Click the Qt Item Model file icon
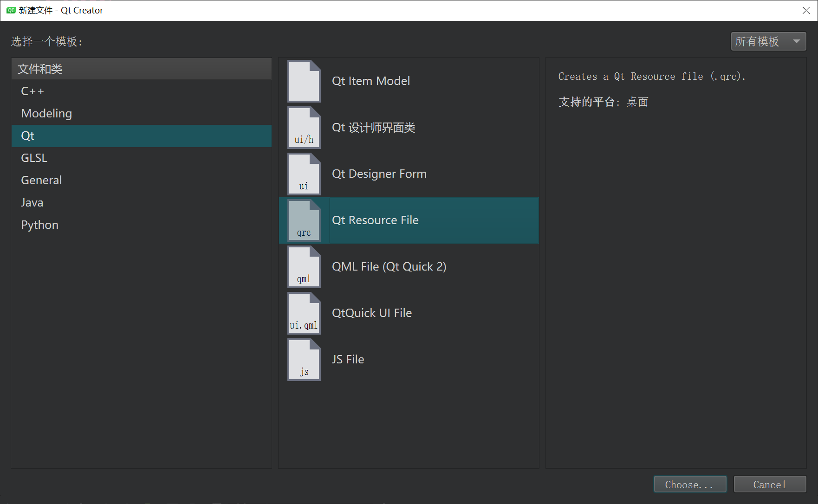Image resolution: width=818 pixels, height=504 pixels. point(304,81)
